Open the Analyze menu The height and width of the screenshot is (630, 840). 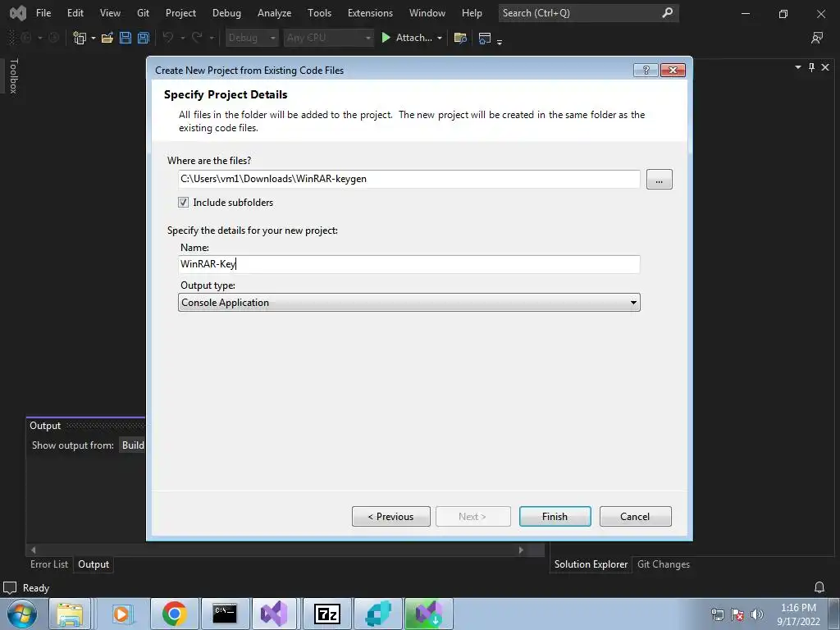pyautogui.click(x=274, y=13)
